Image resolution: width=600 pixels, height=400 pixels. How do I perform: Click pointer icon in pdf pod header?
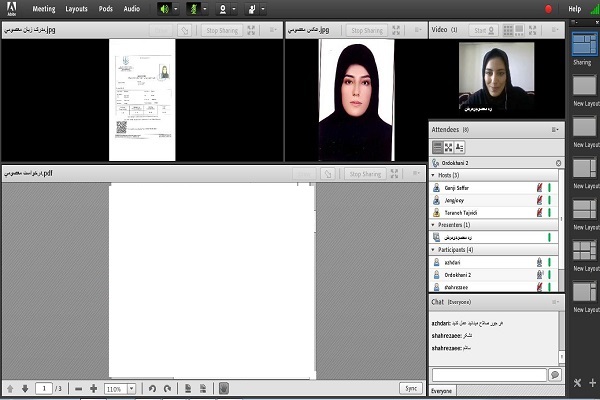point(328,174)
